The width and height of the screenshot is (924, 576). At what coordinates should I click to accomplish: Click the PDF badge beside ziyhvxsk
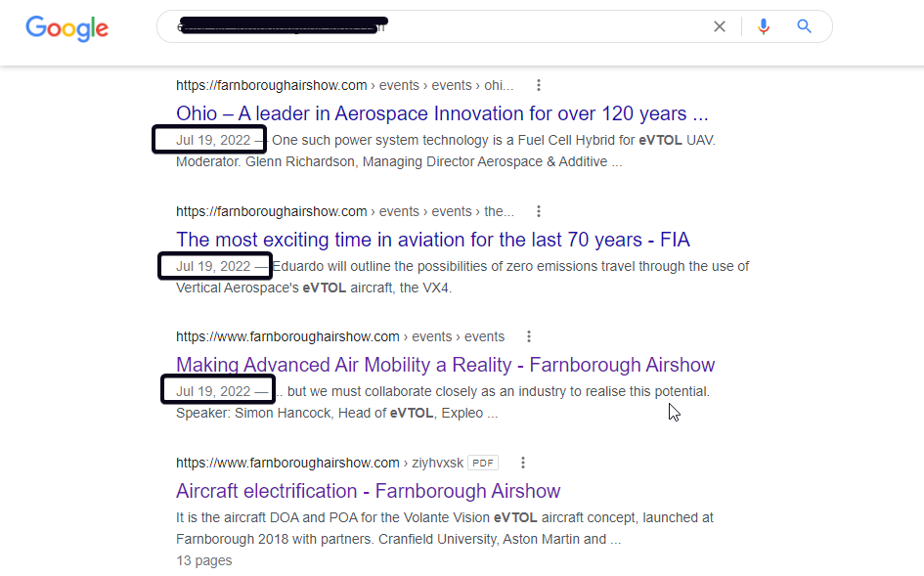483,463
